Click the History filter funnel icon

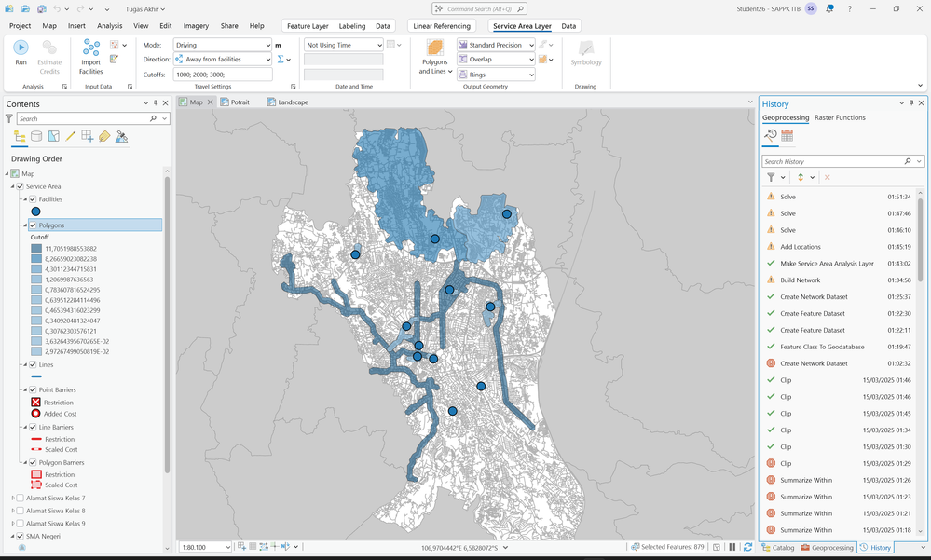(771, 177)
